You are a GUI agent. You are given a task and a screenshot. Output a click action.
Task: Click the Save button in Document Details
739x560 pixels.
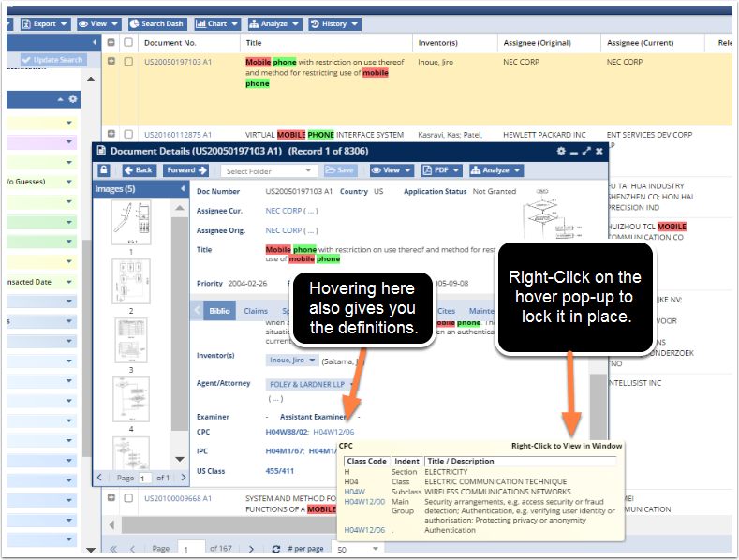pyautogui.click(x=339, y=170)
